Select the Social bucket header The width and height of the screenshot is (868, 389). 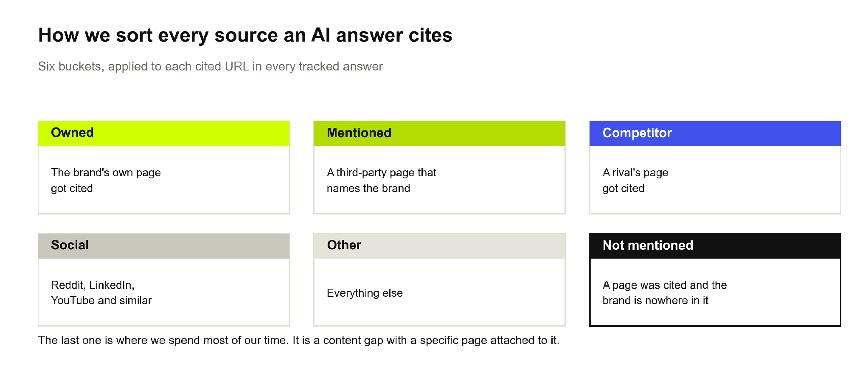164,246
